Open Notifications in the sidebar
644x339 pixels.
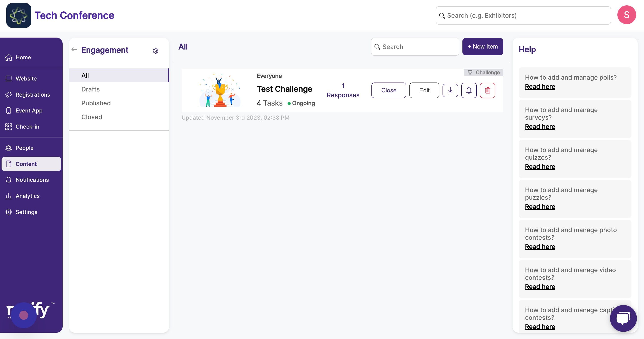32,180
